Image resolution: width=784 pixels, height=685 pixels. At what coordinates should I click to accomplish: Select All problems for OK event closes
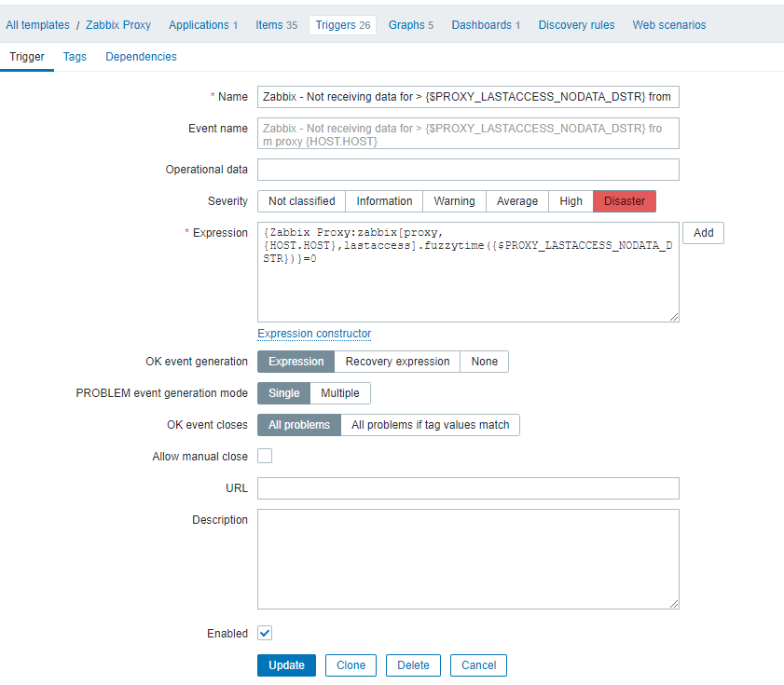[x=299, y=425]
